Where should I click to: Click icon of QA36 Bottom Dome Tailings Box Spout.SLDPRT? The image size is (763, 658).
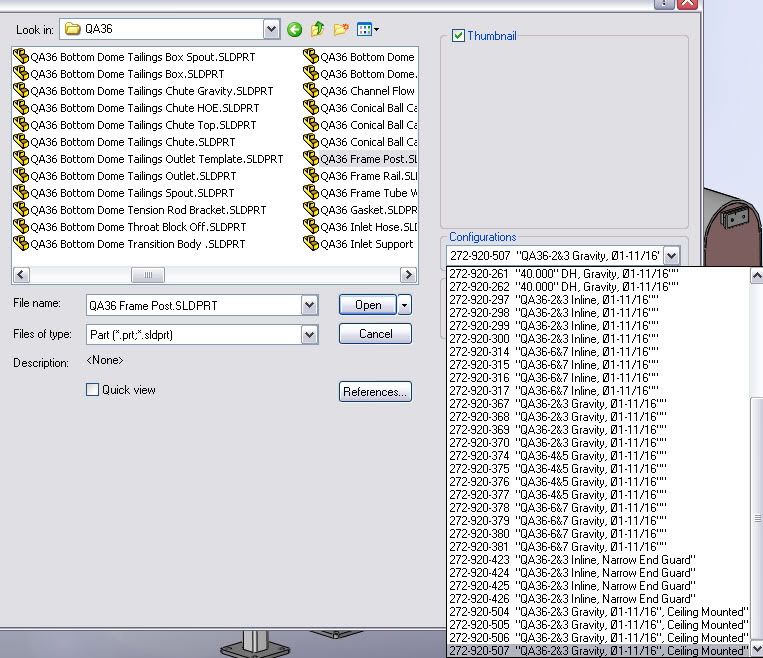(x=21, y=56)
